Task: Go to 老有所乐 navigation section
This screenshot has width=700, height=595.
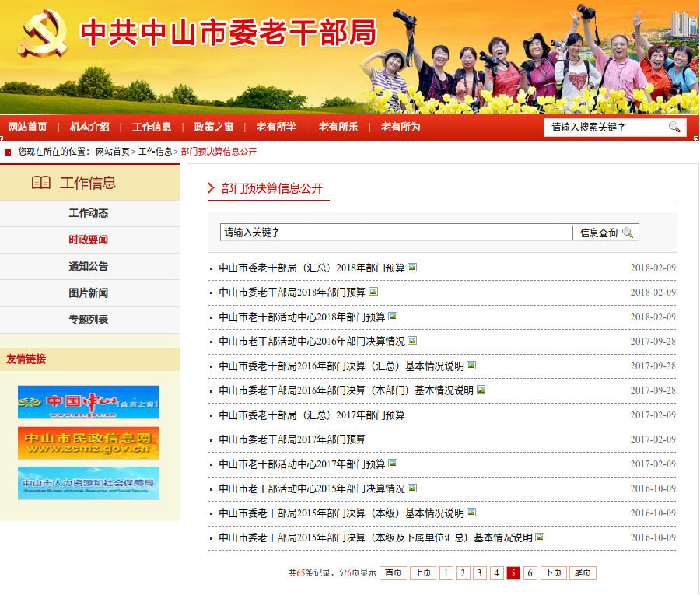Action: 338,127
